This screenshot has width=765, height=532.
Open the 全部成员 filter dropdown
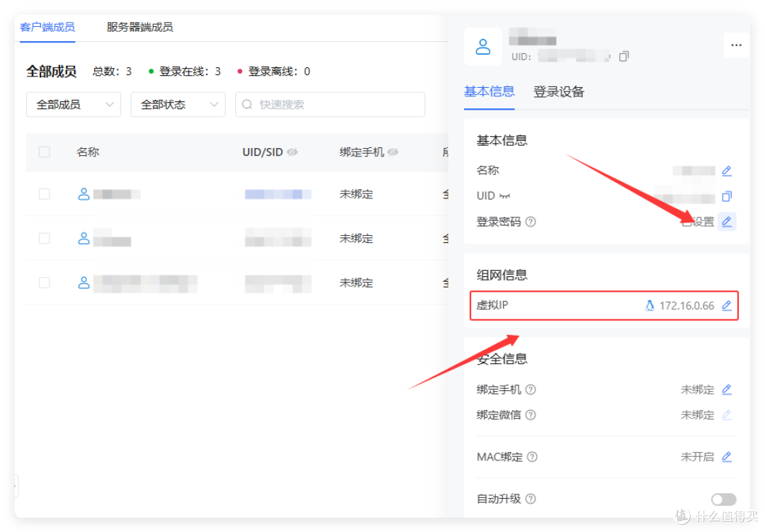[x=74, y=104]
